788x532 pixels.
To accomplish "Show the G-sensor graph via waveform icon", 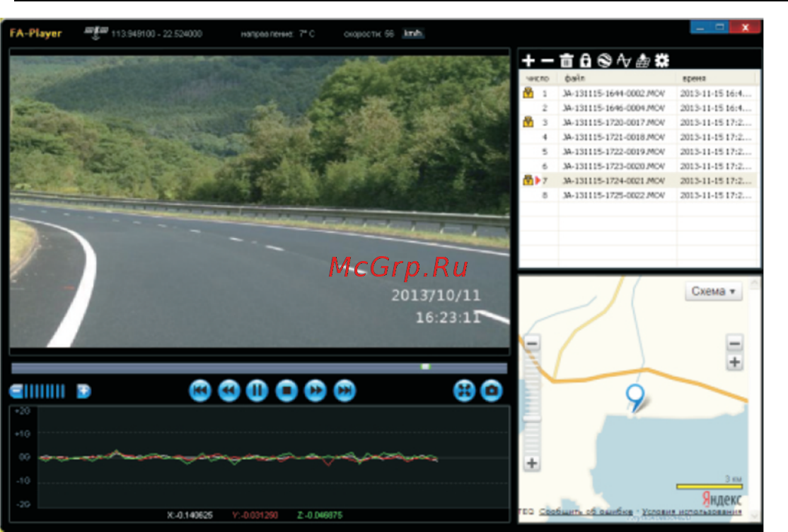I will pos(624,61).
